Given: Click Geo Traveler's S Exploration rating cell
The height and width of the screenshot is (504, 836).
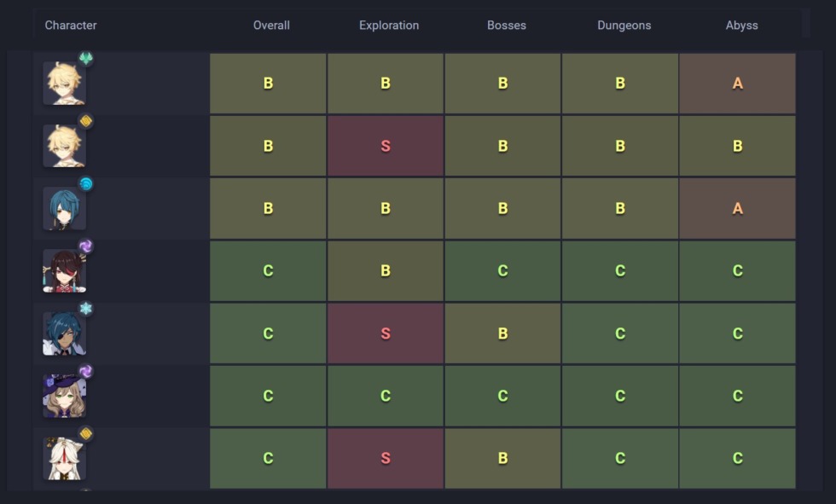Looking at the screenshot, I should [386, 146].
